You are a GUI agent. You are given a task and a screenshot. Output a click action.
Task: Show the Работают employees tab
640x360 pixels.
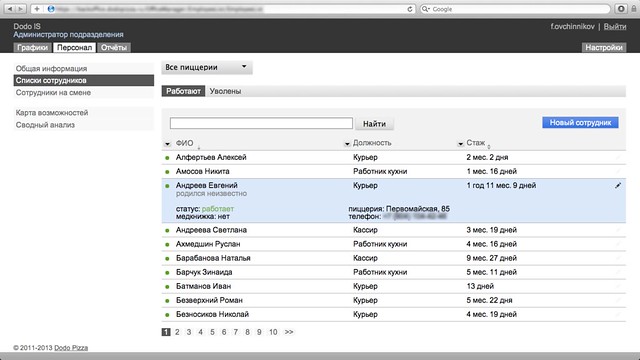click(183, 91)
